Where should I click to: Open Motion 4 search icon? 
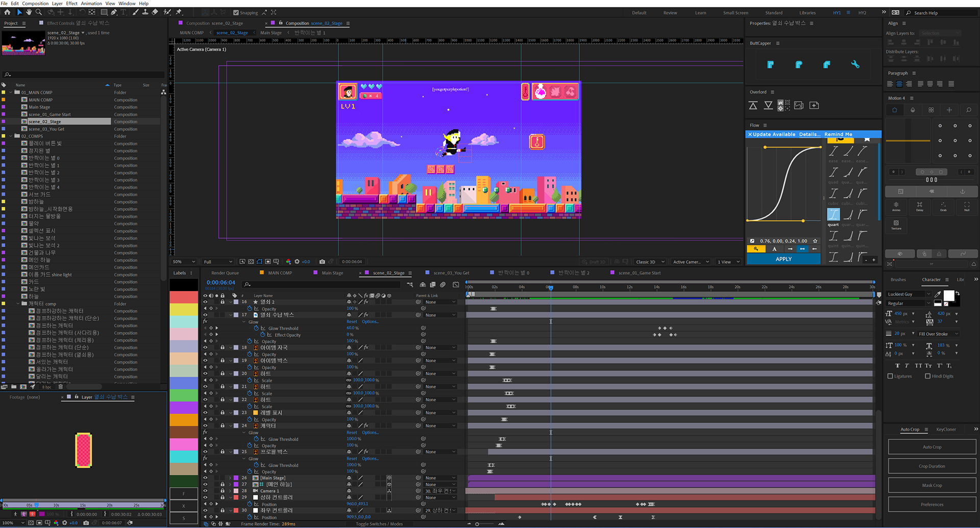click(968, 110)
